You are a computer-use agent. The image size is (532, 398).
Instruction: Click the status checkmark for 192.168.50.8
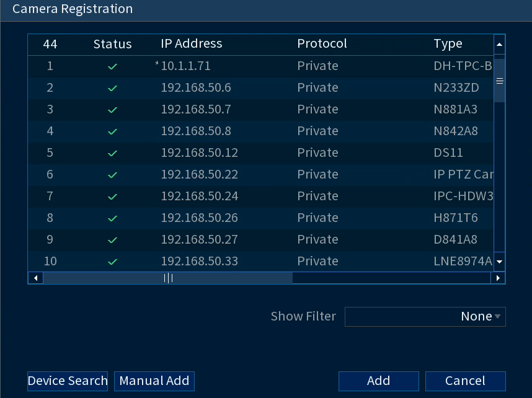(x=112, y=131)
